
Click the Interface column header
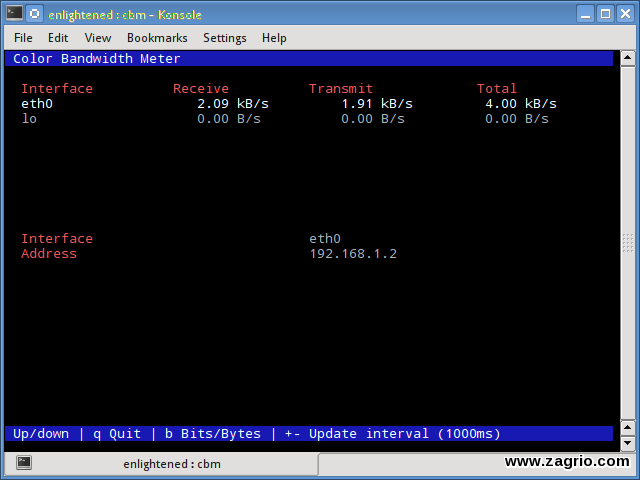57,89
